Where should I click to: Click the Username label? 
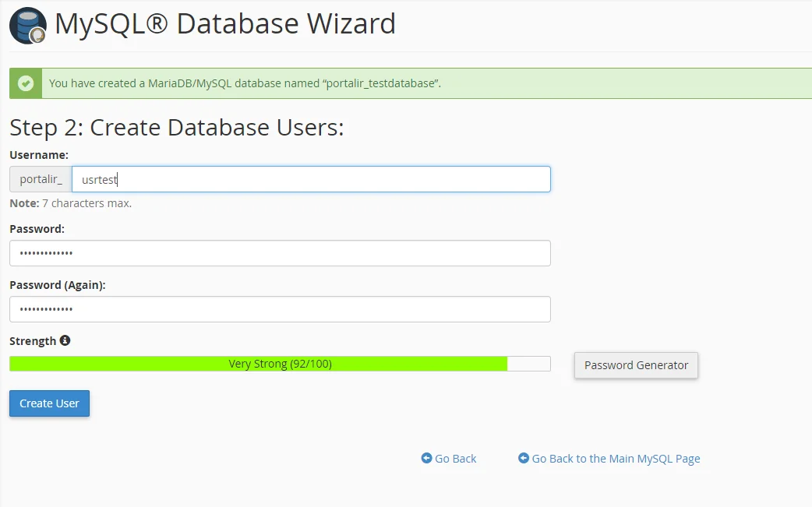[39, 155]
